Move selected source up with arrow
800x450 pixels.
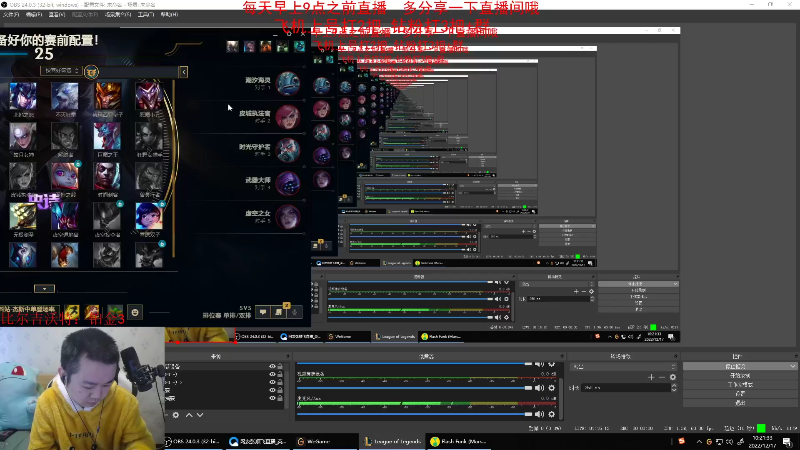tap(189, 415)
